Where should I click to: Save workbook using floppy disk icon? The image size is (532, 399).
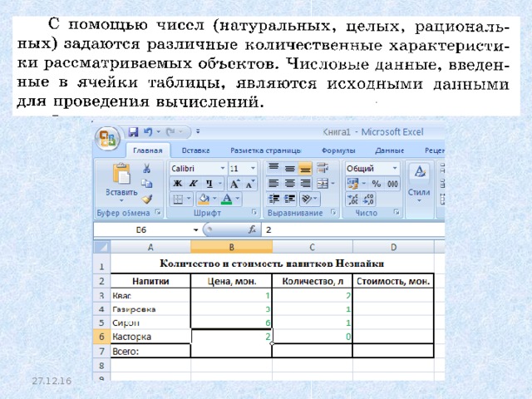pyautogui.click(x=133, y=131)
